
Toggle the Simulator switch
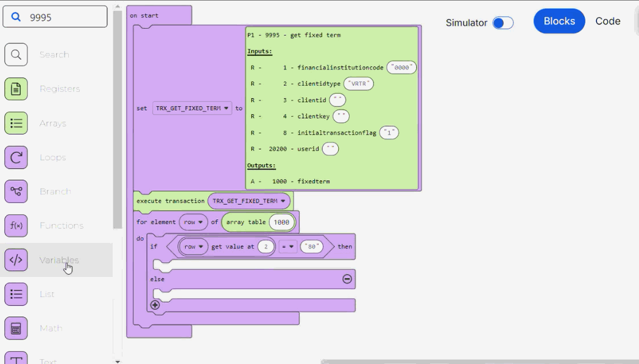[x=502, y=21]
